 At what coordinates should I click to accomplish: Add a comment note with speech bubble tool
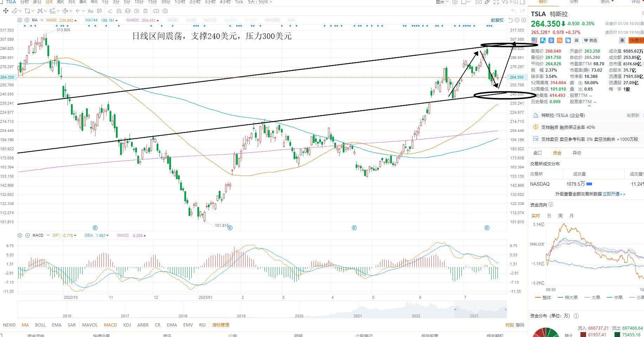pyautogui.click(x=99, y=11)
